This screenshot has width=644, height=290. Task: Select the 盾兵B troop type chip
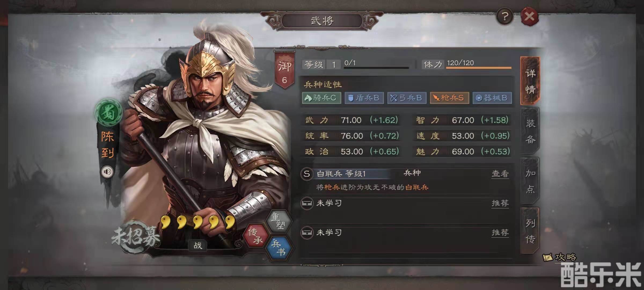(364, 98)
